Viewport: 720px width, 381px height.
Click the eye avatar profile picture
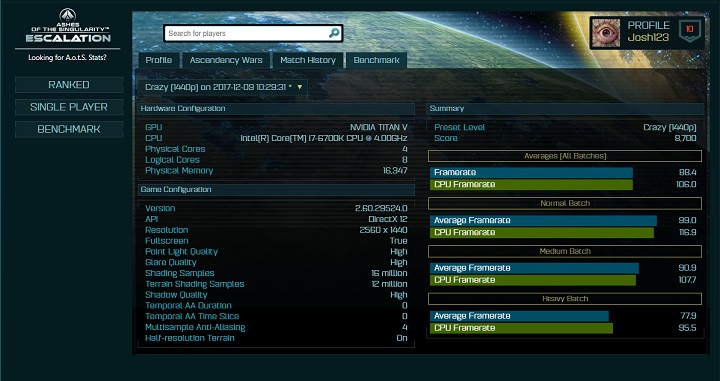pos(606,33)
